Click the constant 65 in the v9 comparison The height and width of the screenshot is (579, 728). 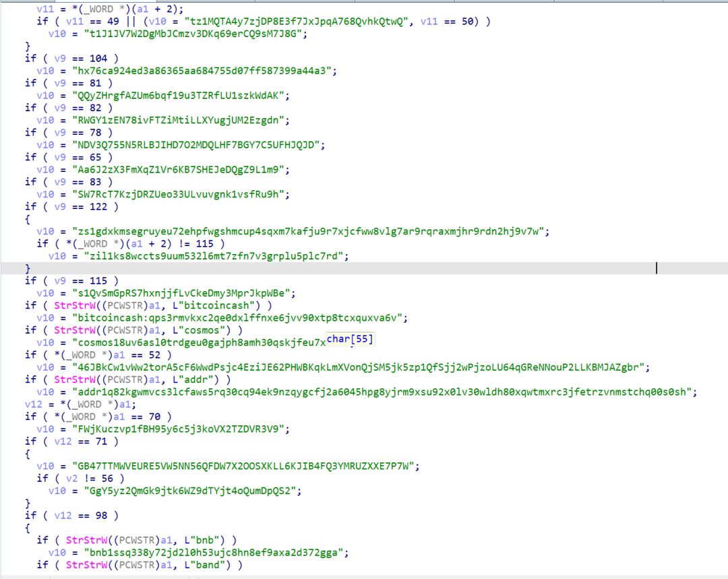95,157
